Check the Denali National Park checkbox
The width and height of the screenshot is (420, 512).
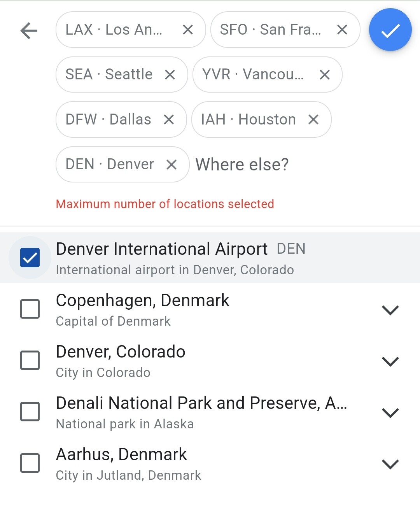[x=30, y=412]
